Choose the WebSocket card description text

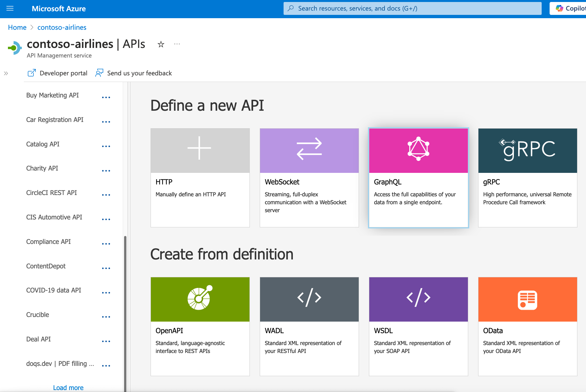pyautogui.click(x=305, y=202)
